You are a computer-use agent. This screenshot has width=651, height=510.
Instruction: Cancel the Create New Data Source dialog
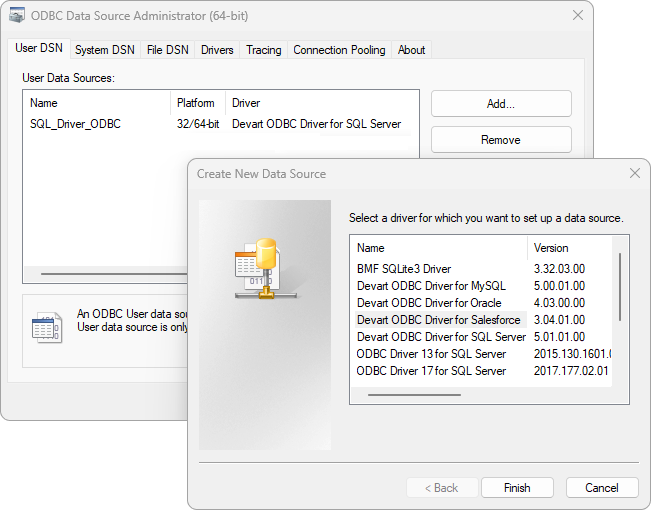pyautogui.click(x=602, y=488)
